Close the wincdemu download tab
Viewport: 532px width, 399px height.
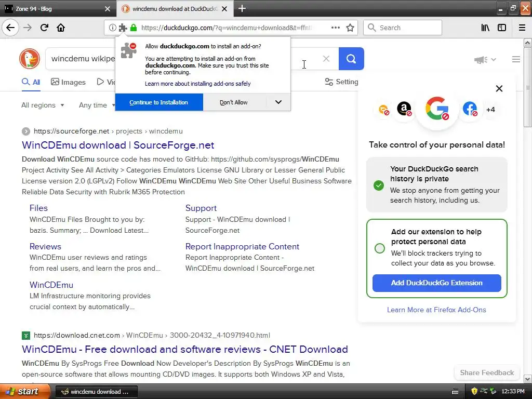224,9
